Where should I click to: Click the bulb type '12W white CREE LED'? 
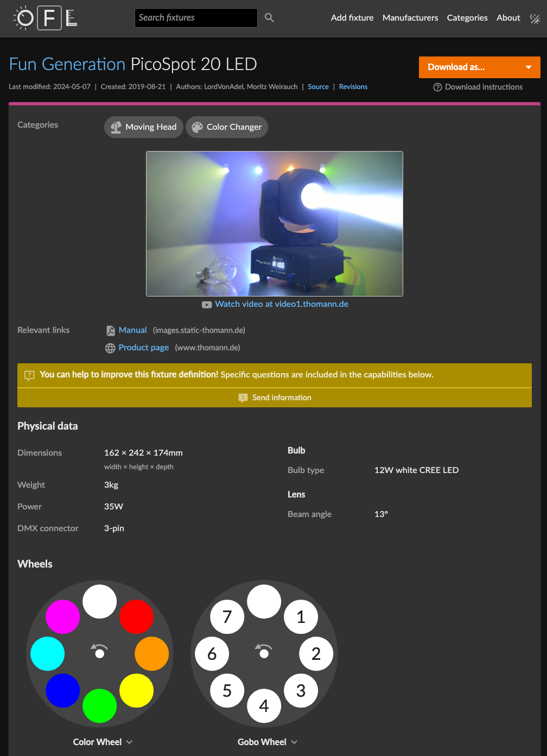pyautogui.click(x=417, y=470)
